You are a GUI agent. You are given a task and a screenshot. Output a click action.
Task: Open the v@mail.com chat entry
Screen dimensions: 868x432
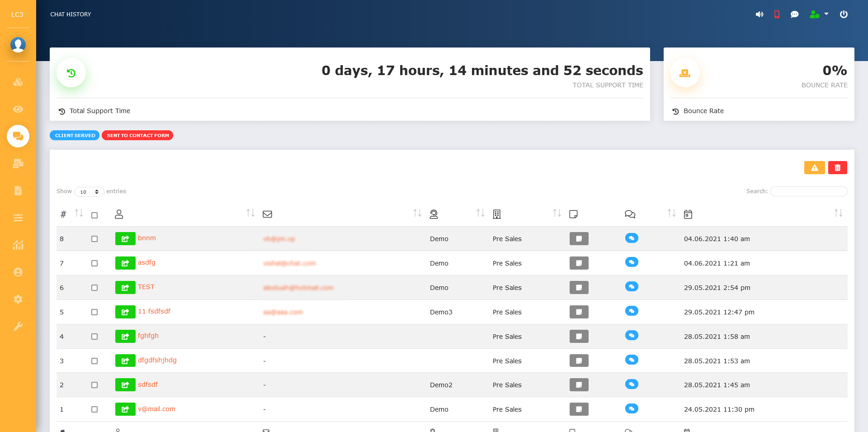pos(156,409)
